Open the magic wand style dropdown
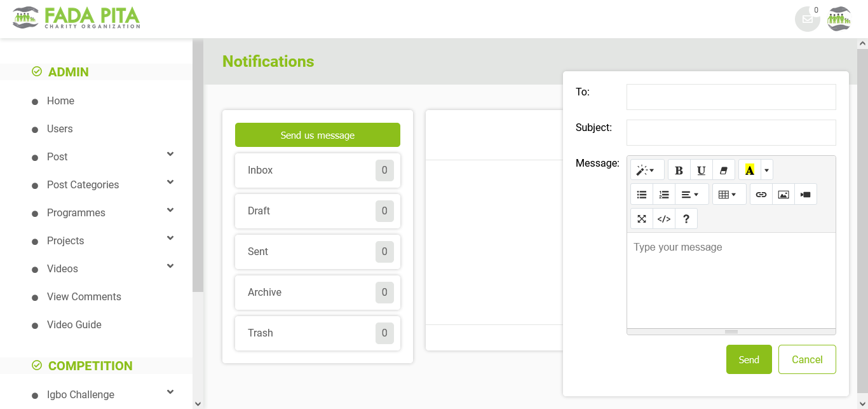Screen dimensions: 868x409 click(646, 170)
